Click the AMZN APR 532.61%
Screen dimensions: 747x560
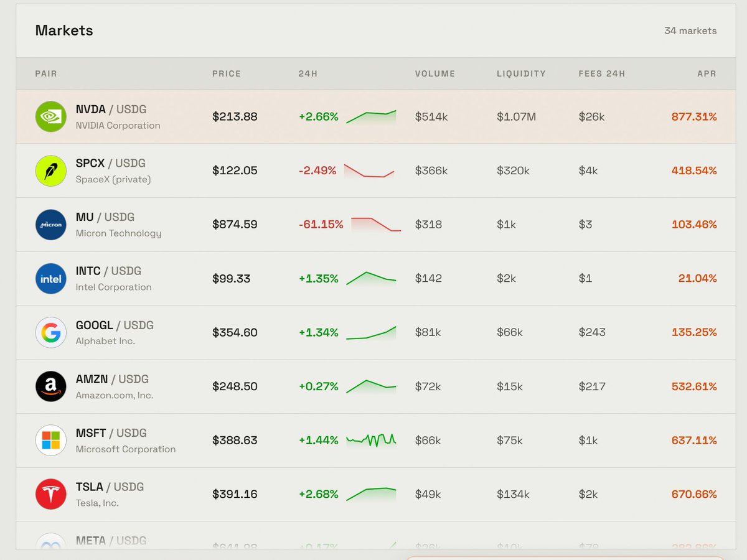(694, 386)
